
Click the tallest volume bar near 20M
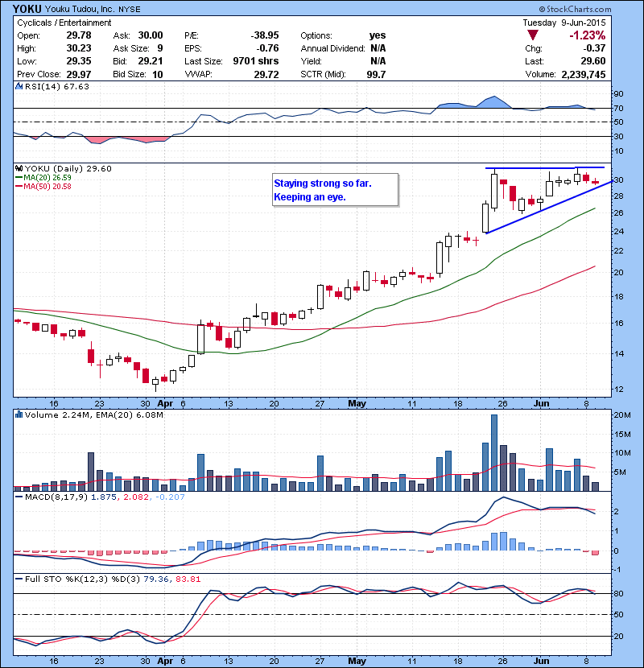click(494, 452)
